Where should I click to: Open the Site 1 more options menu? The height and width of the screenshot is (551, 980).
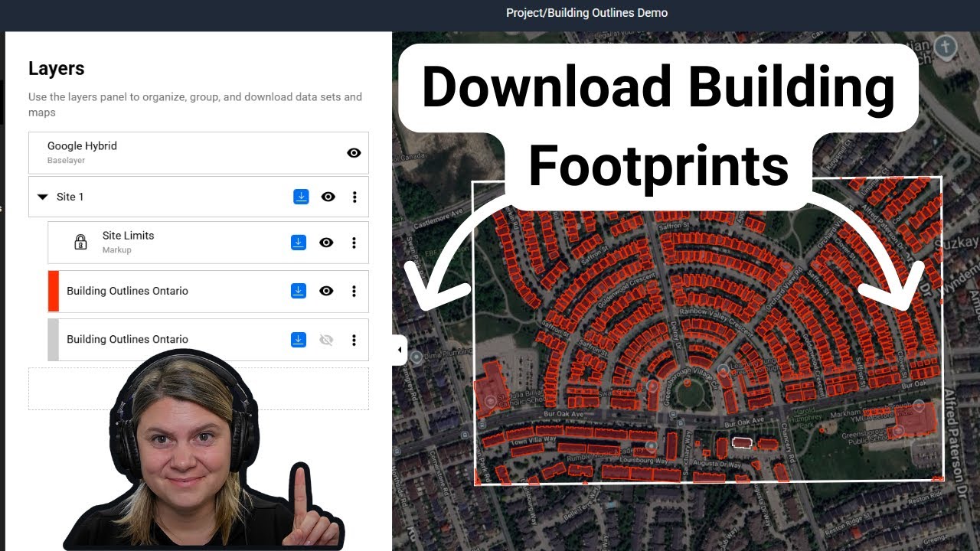[x=354, y=197]
